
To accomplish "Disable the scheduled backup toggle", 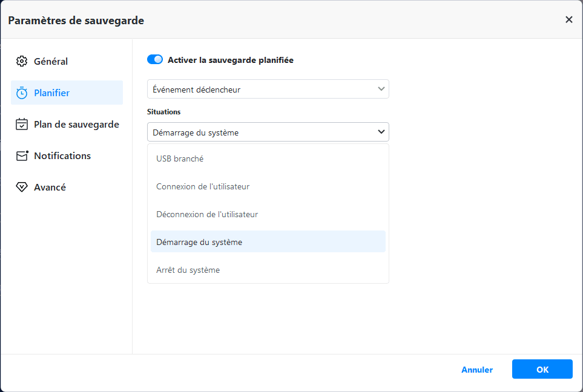I will tap(155, 60).
